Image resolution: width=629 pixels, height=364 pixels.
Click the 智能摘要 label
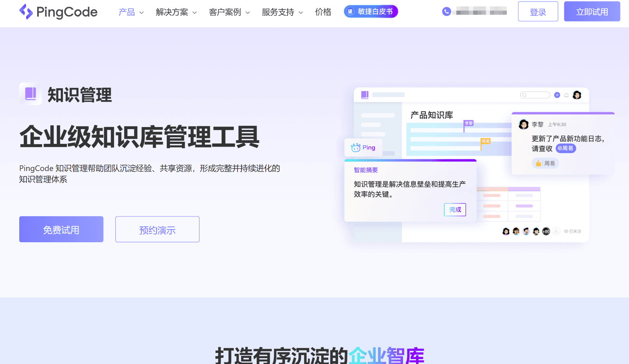click(x=366, y=170)
